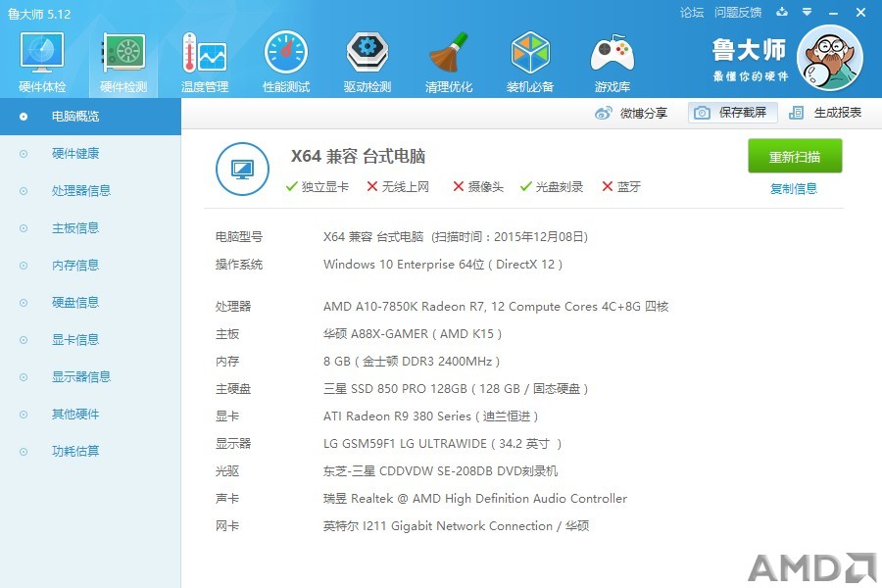882x588 pixels.
Task: Select 电脑概览 in the sidebar
Action: [90, 117]
